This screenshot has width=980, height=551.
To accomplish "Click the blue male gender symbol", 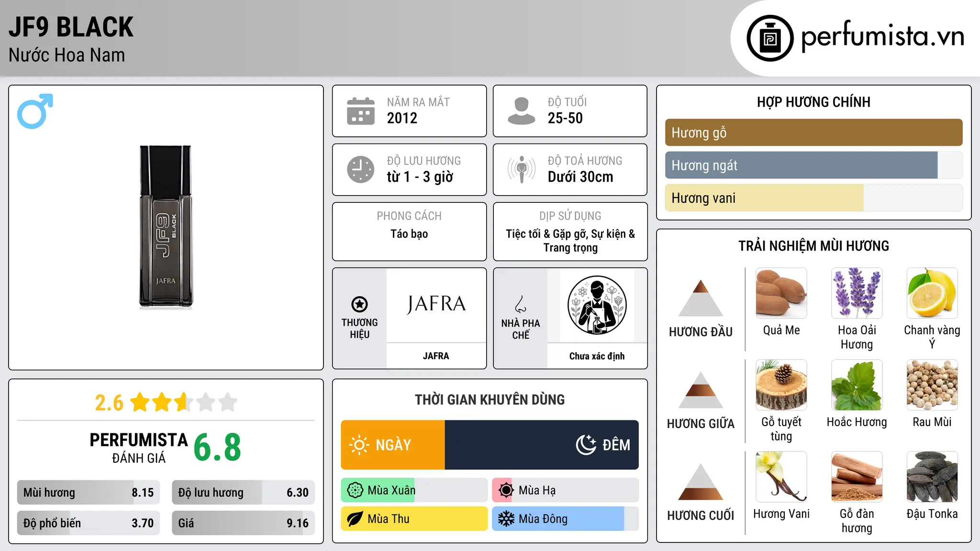I will point(35,111).
